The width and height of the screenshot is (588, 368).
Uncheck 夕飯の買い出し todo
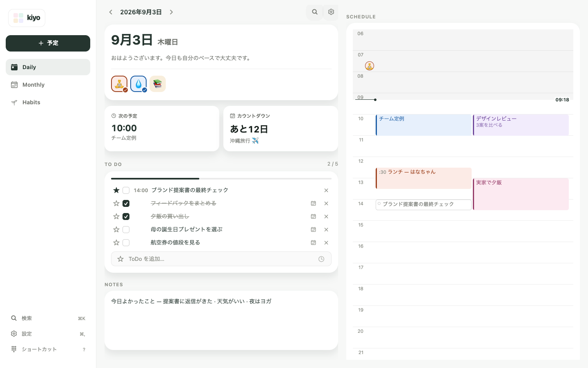126,216
